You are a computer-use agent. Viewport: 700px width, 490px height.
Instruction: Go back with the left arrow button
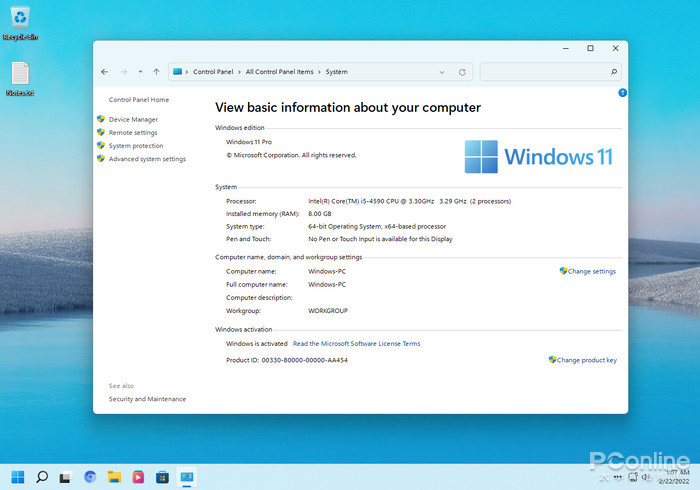104,72
